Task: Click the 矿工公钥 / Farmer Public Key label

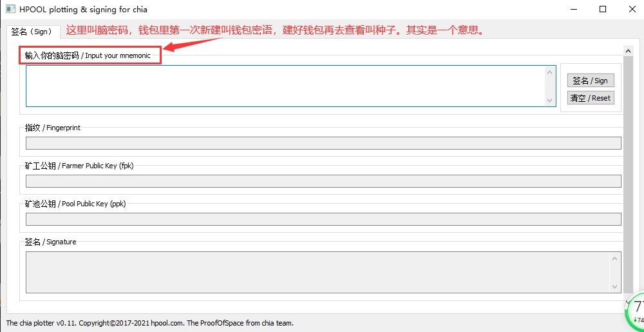Action: [x=79, y=166]
